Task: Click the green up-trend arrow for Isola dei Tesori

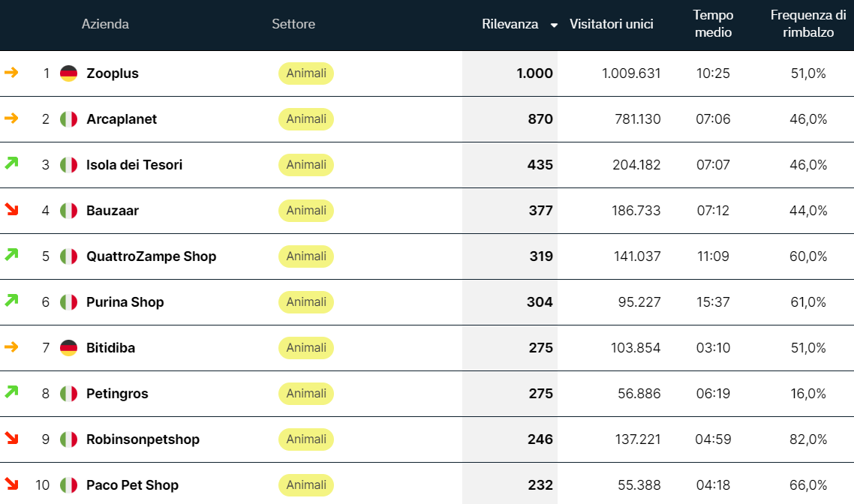Action: tap(11, 163)
